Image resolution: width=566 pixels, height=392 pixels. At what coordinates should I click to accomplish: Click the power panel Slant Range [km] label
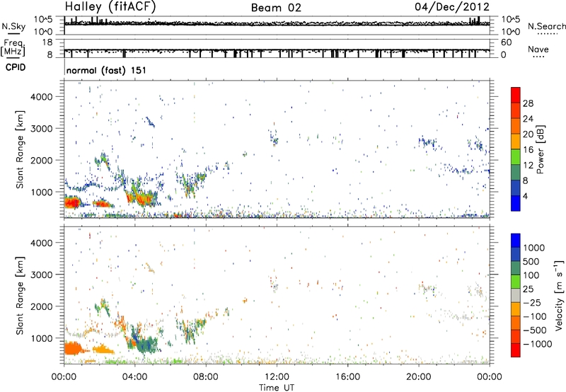(20, 149)
